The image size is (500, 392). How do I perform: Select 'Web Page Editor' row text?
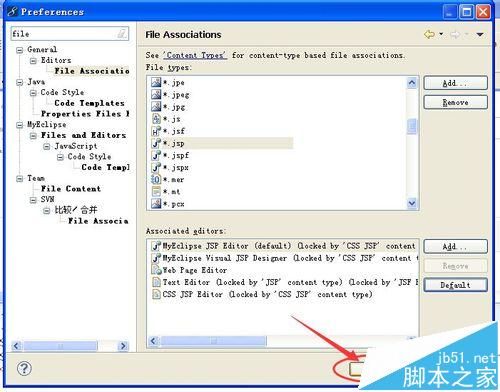pos(195,270)
